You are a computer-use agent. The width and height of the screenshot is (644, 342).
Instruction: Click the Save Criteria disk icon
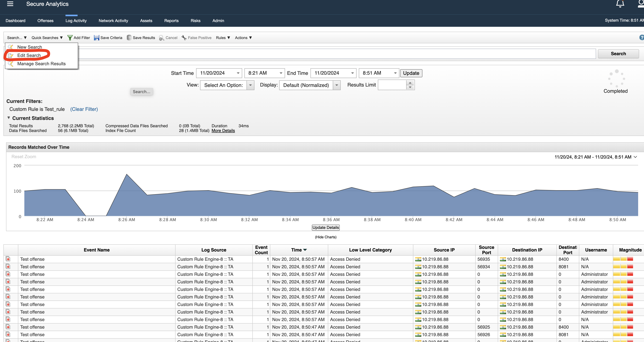[x=96, y=38]
